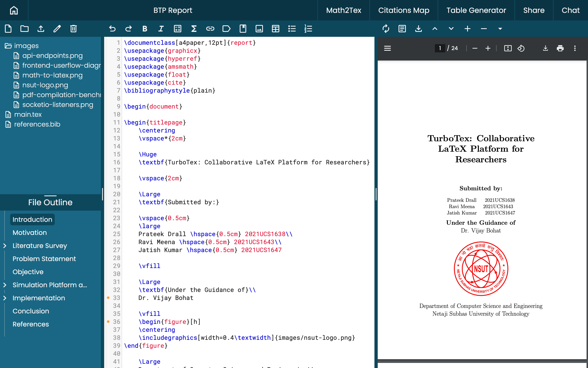Viewport: 588px width, 368px height.
Task: Delete selected file with trash icon
Action: point(73,29)
